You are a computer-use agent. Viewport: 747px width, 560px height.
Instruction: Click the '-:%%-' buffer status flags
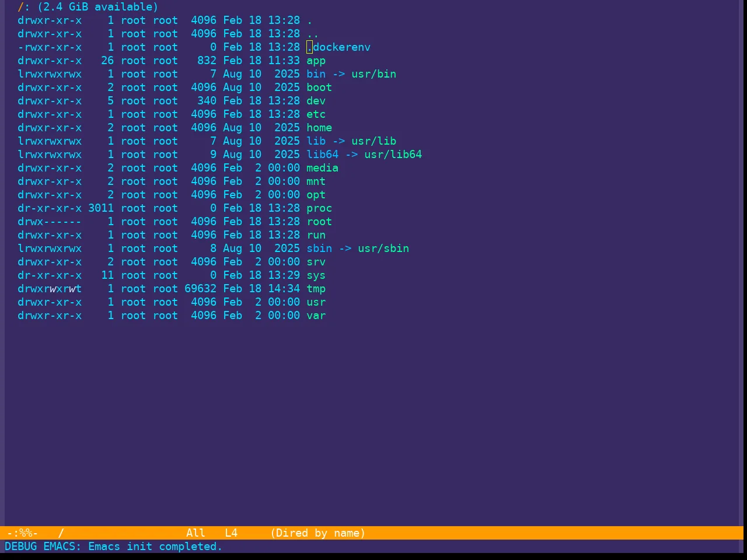click(x=22, y=533)
